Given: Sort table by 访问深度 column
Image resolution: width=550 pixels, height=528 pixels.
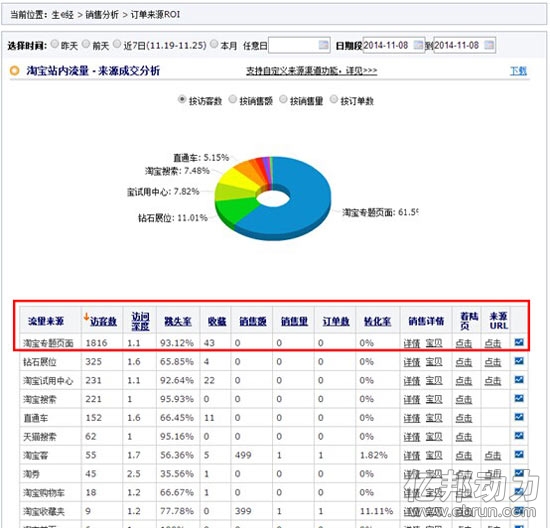Looking at the screenshot, I should coord(140,321).
